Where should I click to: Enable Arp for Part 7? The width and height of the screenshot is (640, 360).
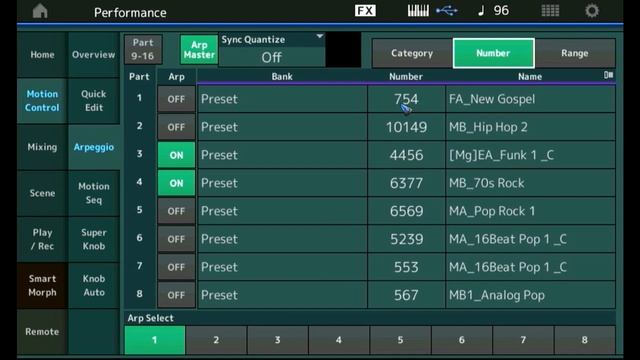click(x=176, y=267)
